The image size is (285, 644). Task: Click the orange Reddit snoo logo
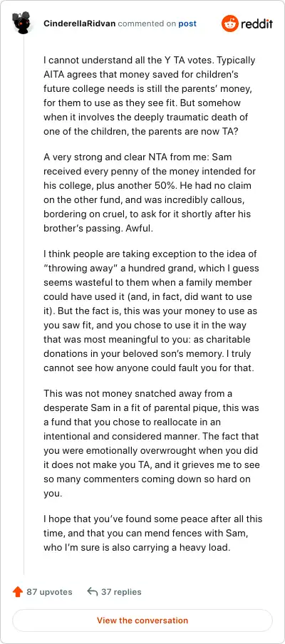(229, 24)
